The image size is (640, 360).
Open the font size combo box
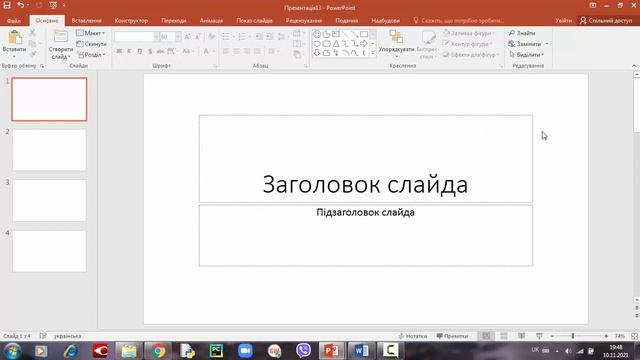pos(170,37)
